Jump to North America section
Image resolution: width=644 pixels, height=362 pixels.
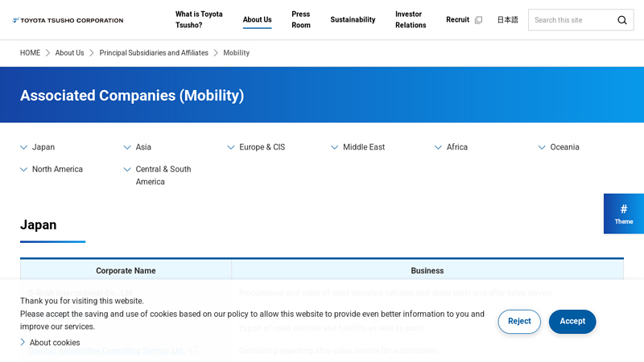(57, 169)
